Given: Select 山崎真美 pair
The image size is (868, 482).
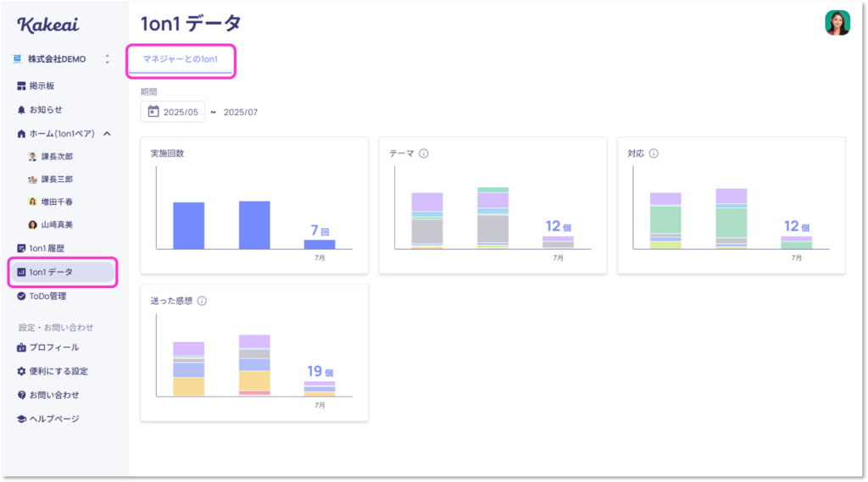Looking at the screenshot, I should point(57,224).
